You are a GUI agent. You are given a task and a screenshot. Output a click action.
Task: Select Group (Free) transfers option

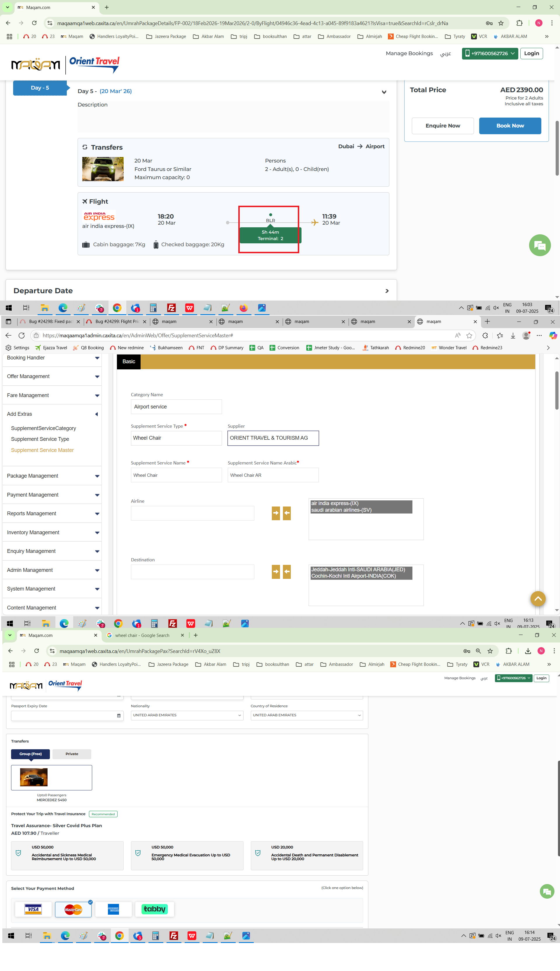coord(30,754)
